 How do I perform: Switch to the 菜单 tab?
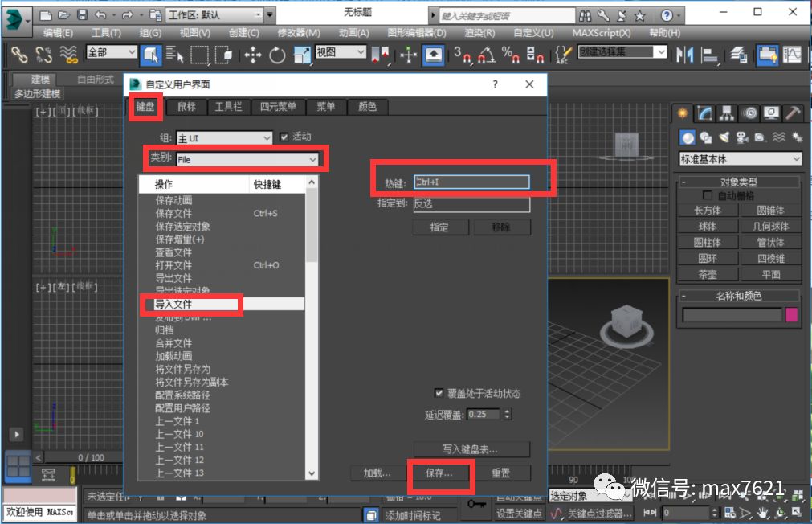326,106
